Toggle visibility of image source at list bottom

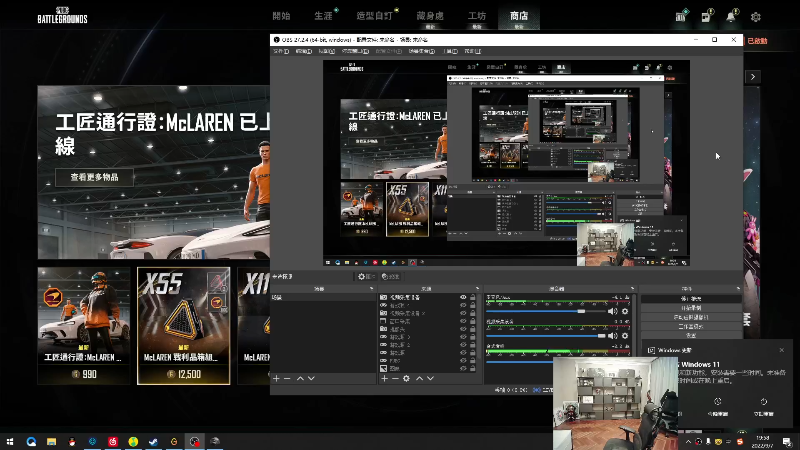tap(463, 368)
